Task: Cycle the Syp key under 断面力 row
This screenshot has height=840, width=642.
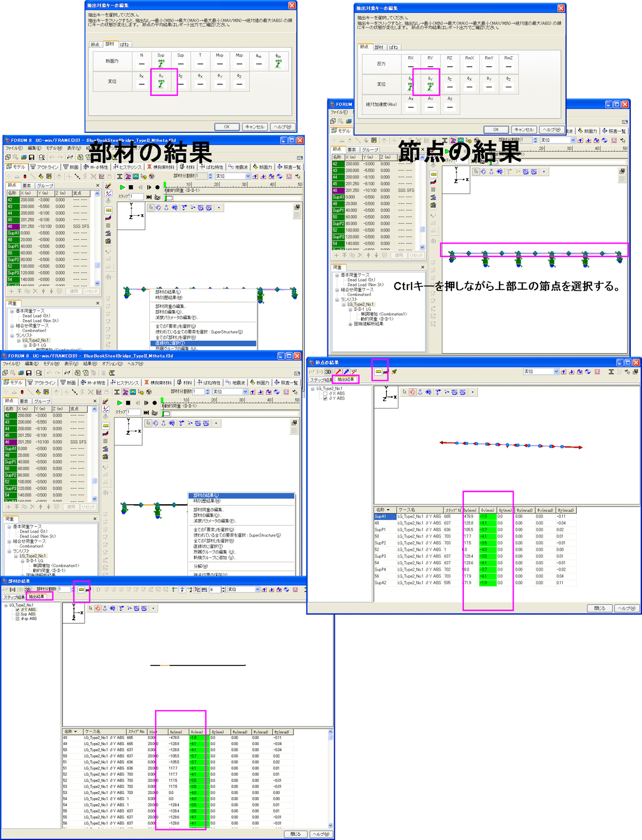Action: [x=161, y=64]
